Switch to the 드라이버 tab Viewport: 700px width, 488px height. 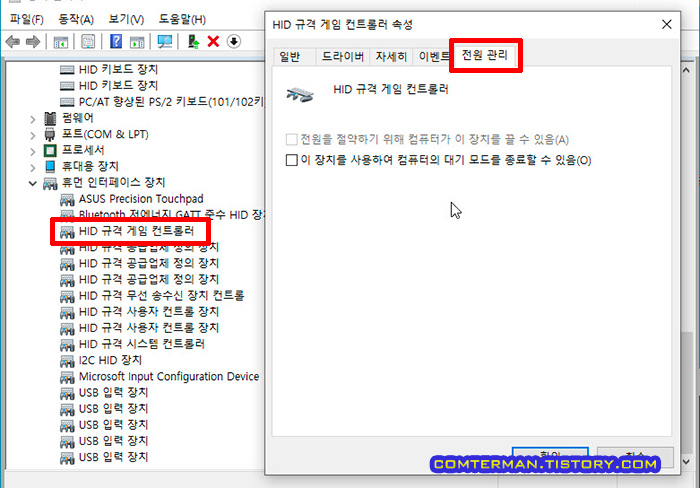coord(343,57)
